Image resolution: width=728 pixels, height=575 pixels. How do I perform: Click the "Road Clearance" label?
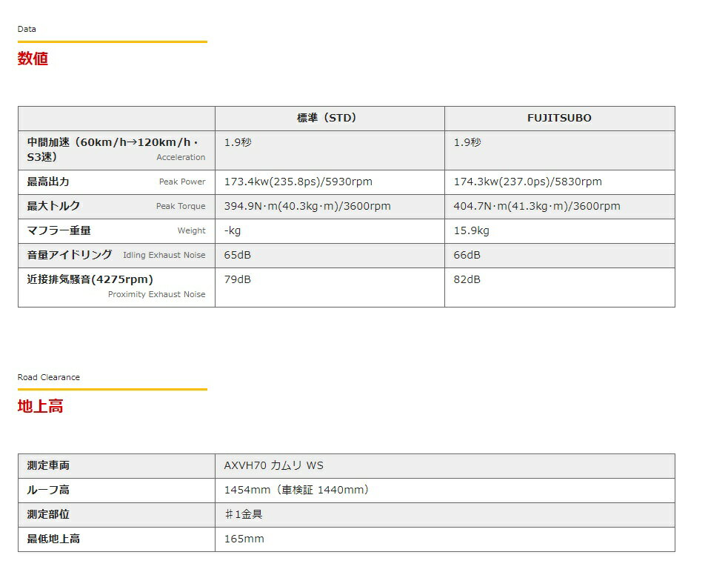coord(49,377)
